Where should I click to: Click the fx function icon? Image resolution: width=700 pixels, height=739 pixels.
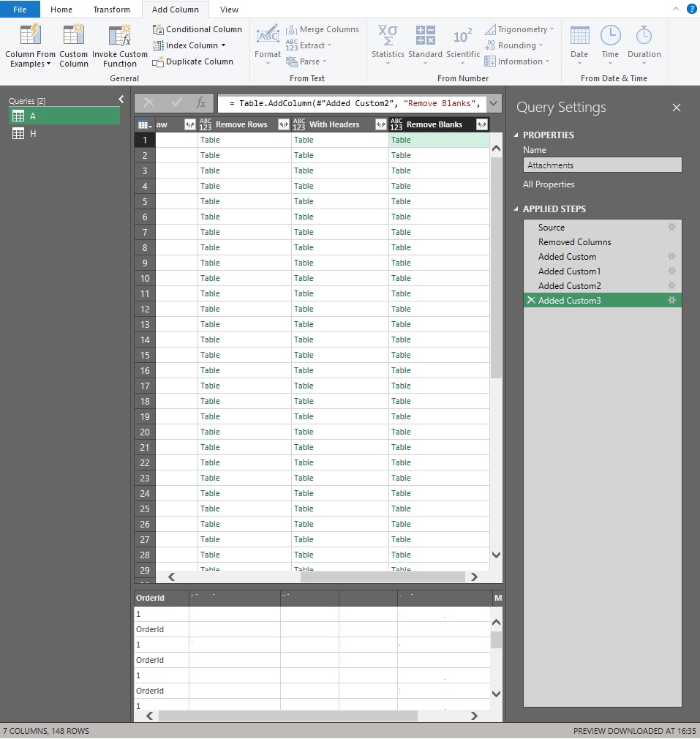(201, 102)
